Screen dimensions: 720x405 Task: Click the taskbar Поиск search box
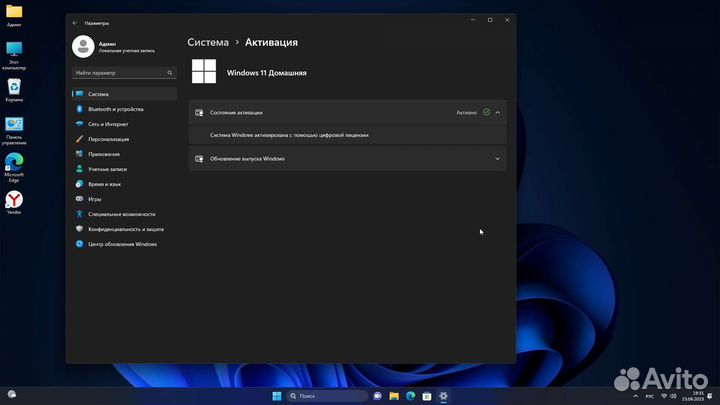coord(327,396)
